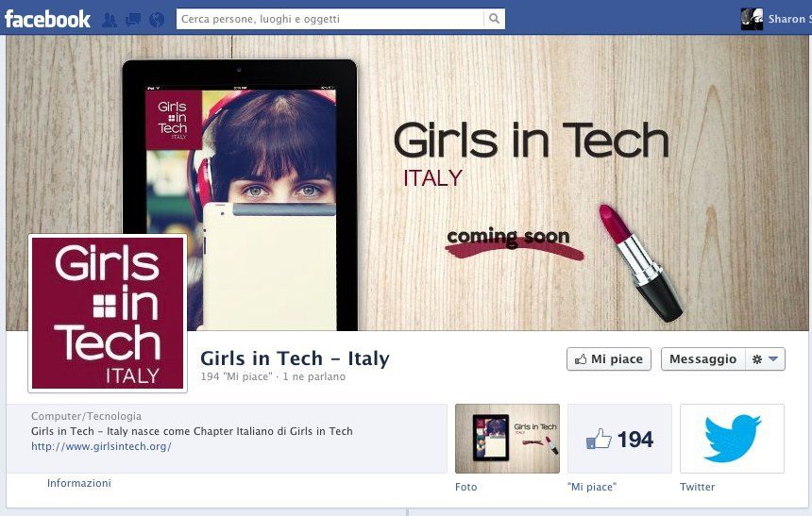
Task: Open the friend requests icon
Action: pos(110,20)
